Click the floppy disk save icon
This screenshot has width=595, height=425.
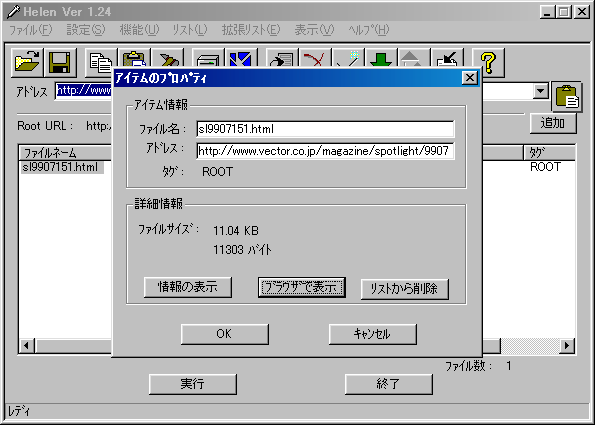(x=60, y=61)
